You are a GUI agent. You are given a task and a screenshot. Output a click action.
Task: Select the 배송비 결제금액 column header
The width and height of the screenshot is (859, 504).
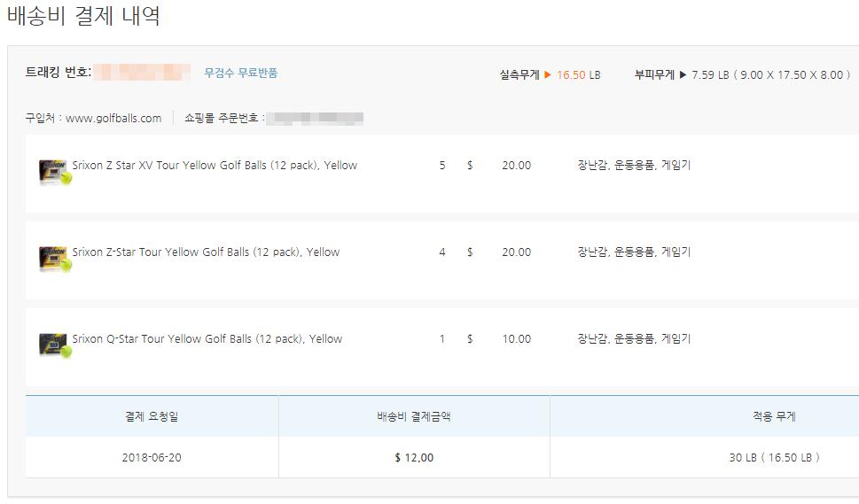(414, 416)
